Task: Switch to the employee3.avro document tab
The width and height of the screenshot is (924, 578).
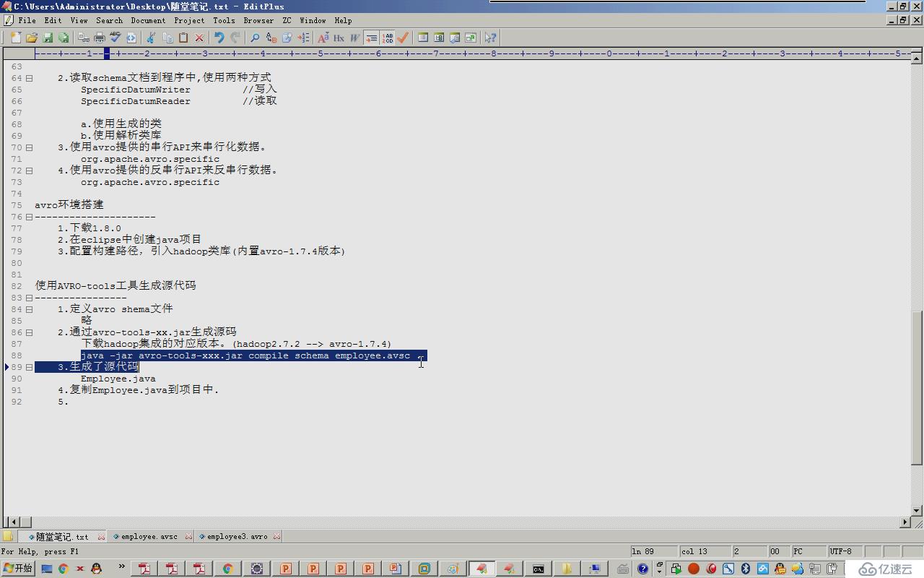Action: (237, 537)
